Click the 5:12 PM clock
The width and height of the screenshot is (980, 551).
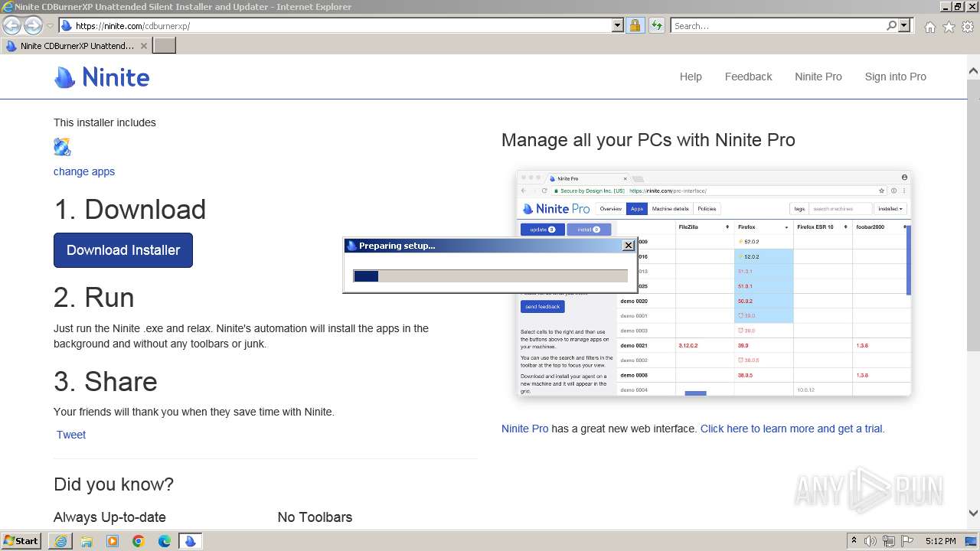pyautogui.click(x=940, y=541)
